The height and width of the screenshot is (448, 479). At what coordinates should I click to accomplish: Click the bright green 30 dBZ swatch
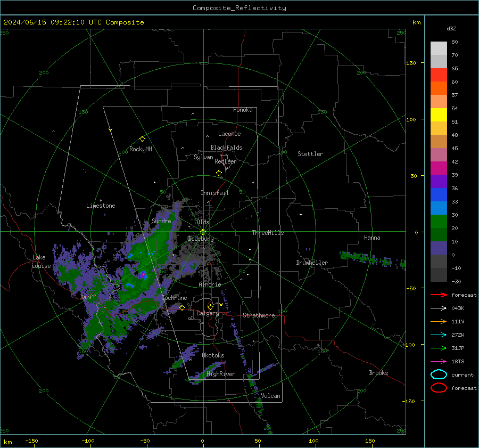pyautogui.click(x=439, y=221)
